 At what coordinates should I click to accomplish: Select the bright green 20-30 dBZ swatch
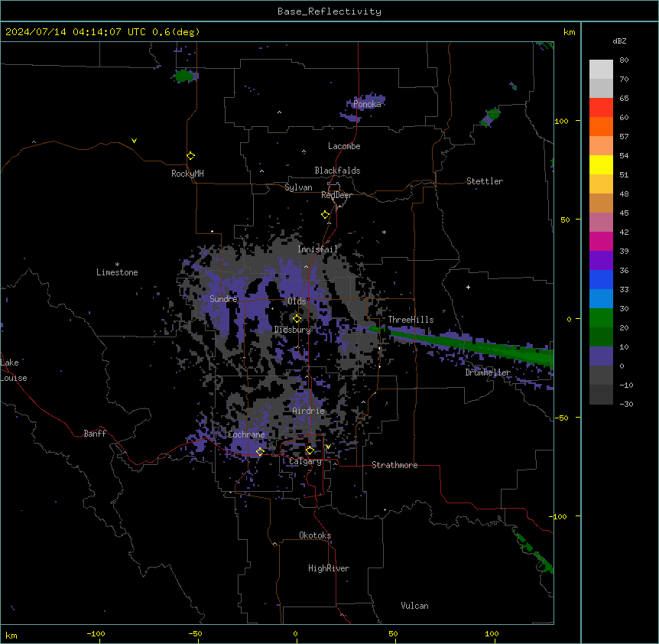click(x=601, y=318)
